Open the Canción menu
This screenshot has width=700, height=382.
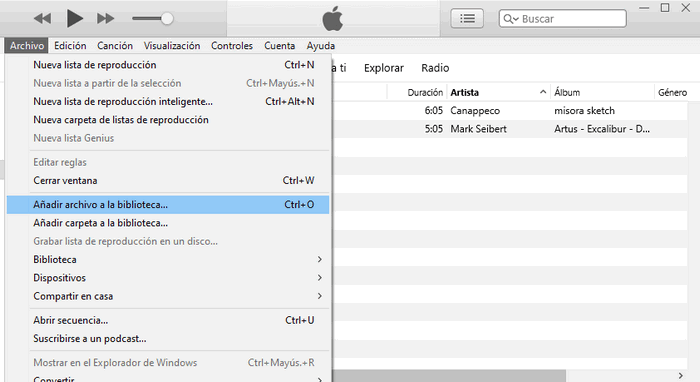click(115, 46)
